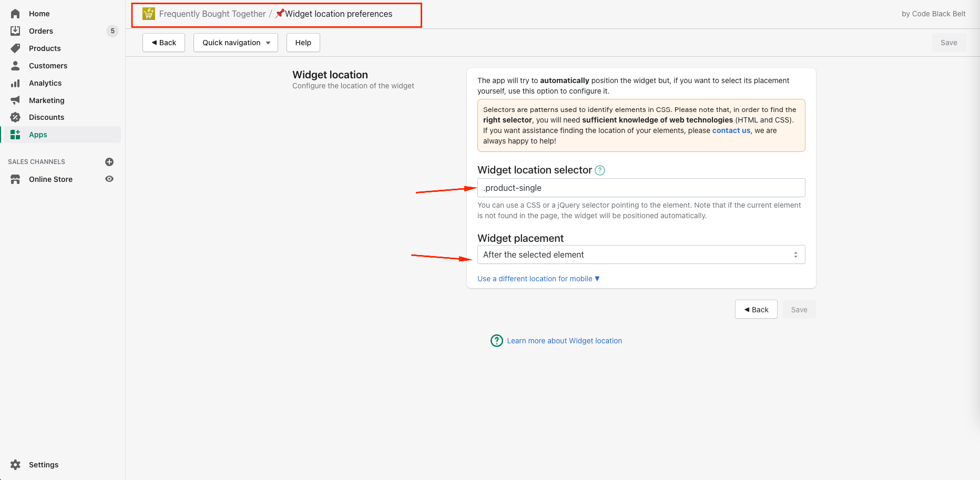This screenshot has width=980, height=480.
Task: Open Apps in the sidebar menu
Action: (38, 135)
